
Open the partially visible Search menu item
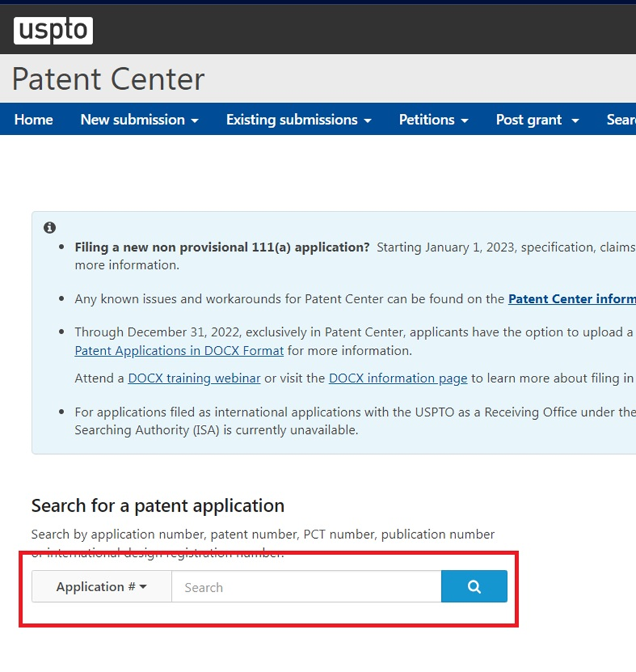621,120
